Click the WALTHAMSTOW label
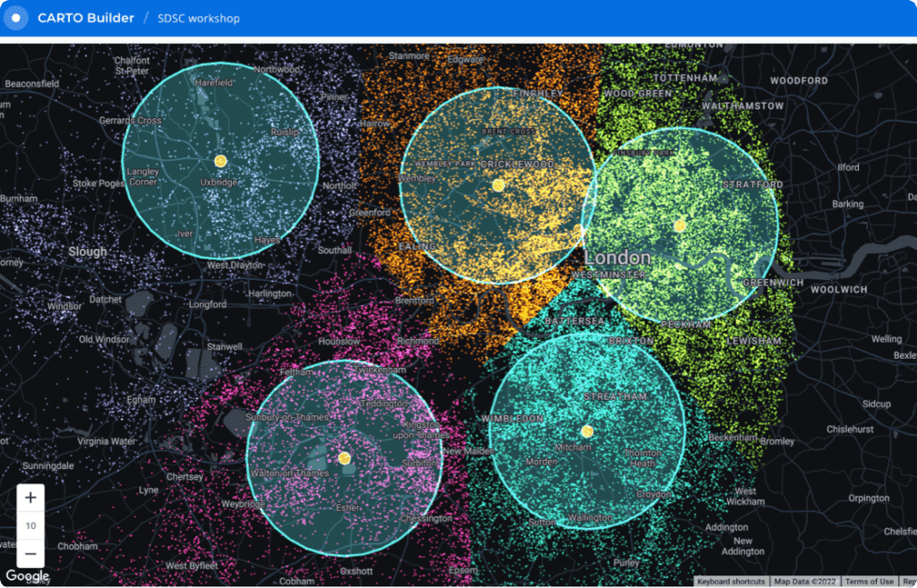The image size is (917, 588). click(742, 106)
